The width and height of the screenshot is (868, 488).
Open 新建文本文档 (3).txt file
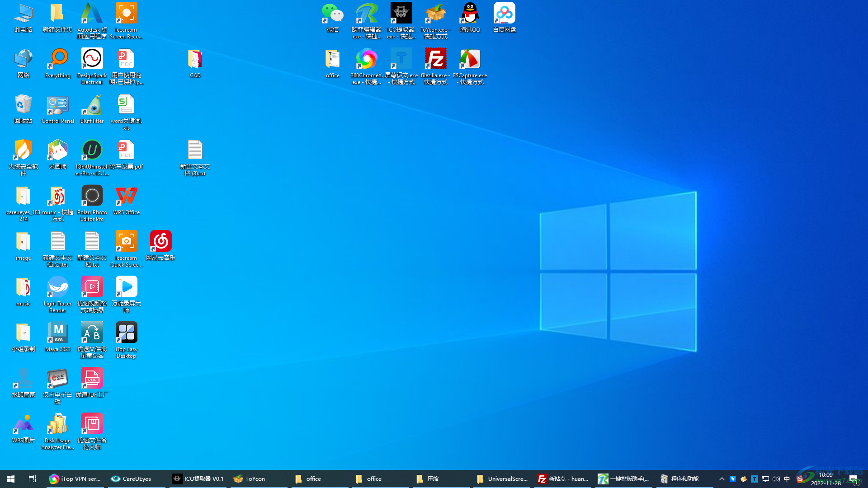click(x=195, y=158)
